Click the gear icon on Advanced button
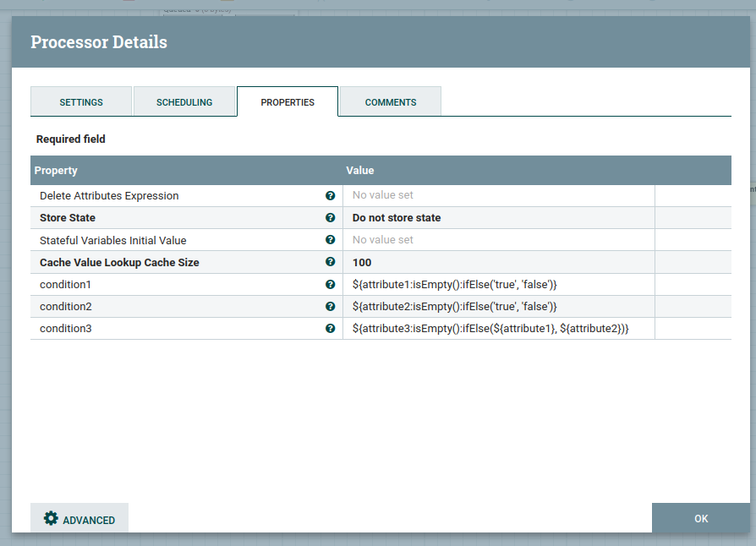The width and height of the screenshot is (756, 546). (51, 519)
